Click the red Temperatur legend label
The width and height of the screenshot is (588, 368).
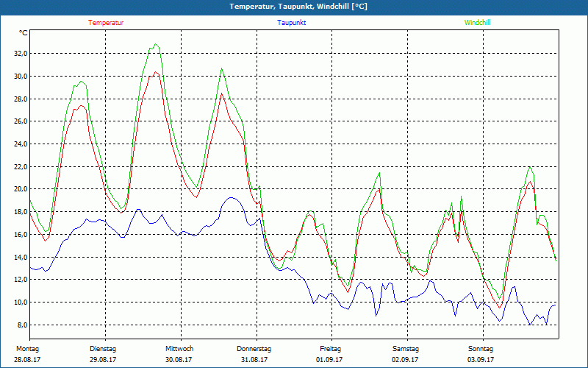[x=106, y=23]
